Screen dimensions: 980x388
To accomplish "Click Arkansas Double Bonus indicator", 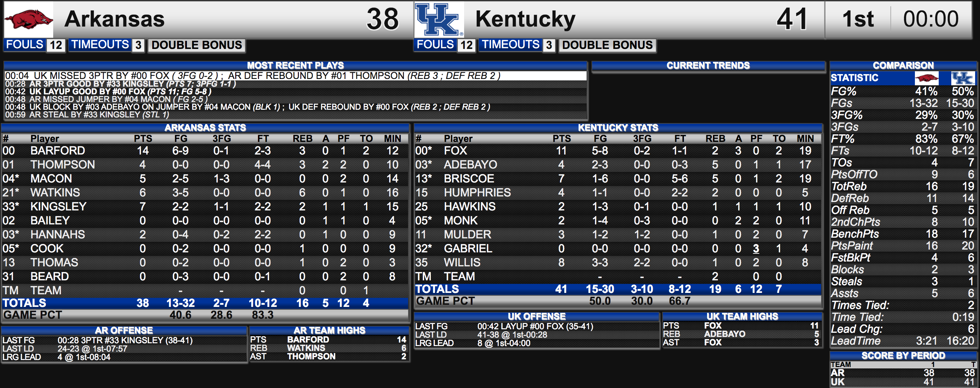I will coord(197,45).
